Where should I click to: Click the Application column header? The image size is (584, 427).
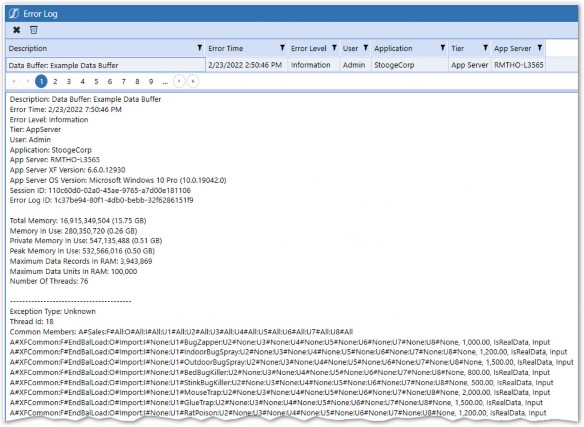[x=393, y=48]
